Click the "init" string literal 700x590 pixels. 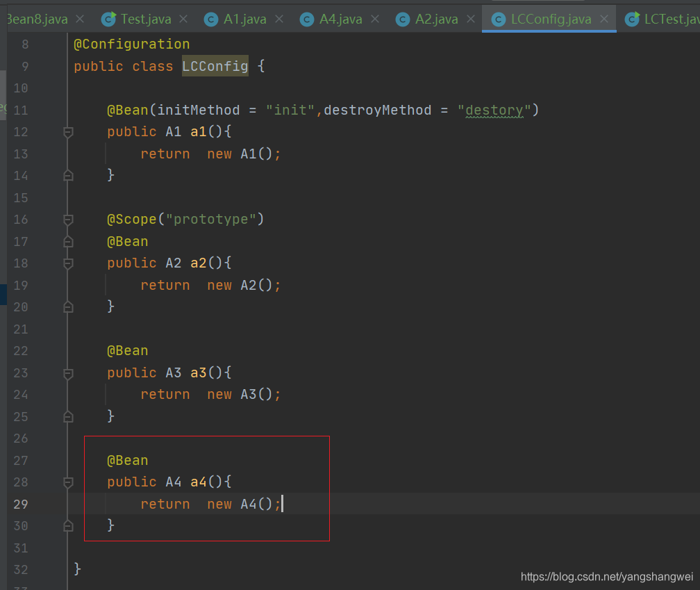click(x=290, y=110)
